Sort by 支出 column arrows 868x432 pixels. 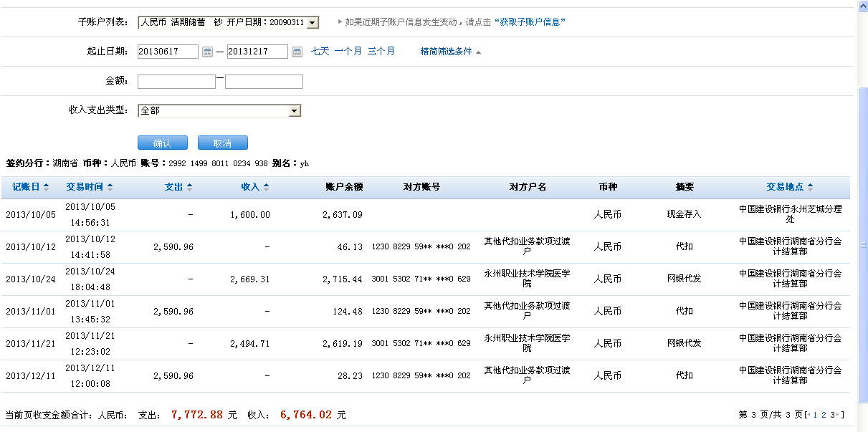[189, 187]
